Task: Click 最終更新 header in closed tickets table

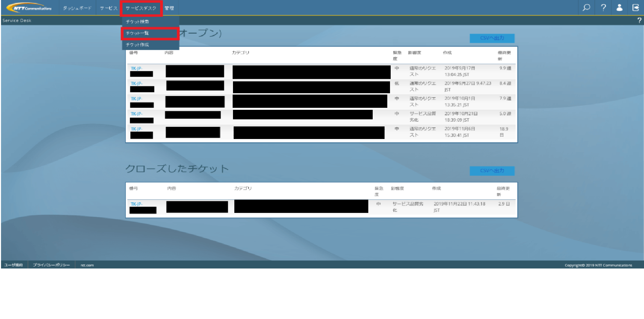Action: point(503,191)
